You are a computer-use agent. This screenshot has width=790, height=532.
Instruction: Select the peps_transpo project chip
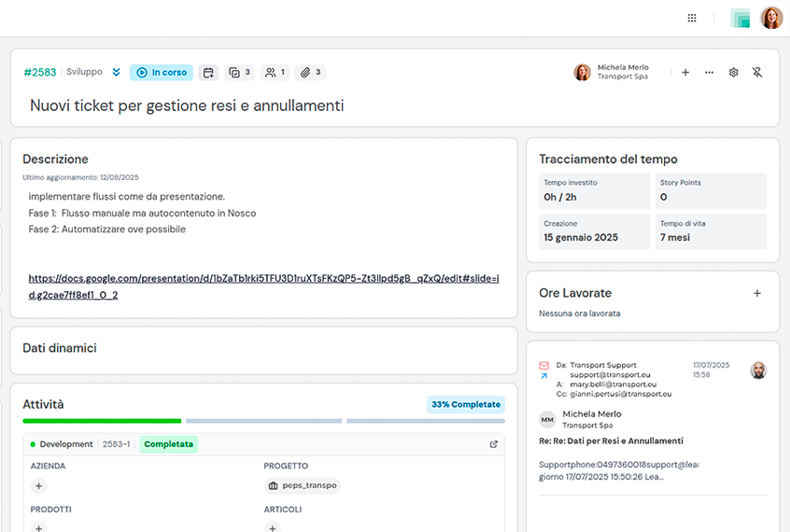pyautogui.click(x=303, y=485)
